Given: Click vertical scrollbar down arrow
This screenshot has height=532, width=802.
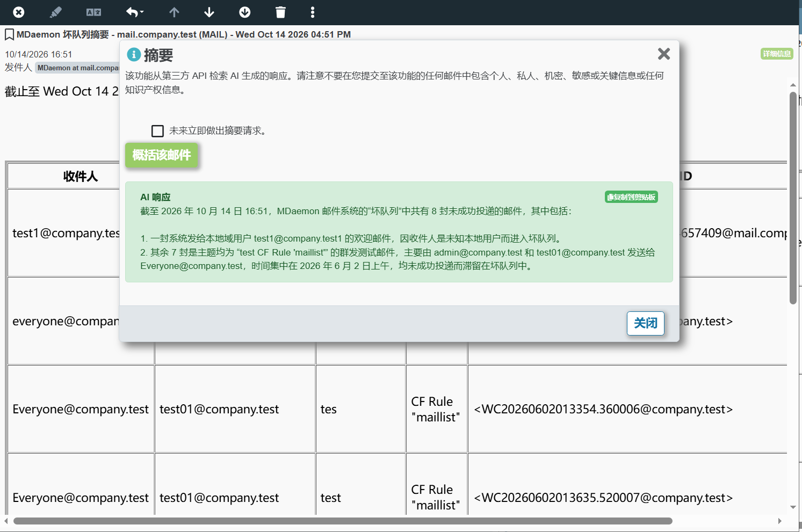Looking at the screenshot, I should (x=793, y=507).
